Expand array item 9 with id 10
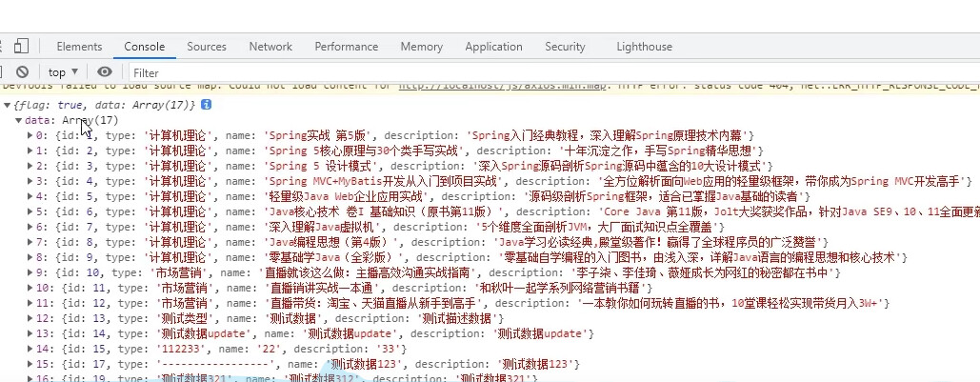Screen dimensions: 980x382 [x=30, y=272]
